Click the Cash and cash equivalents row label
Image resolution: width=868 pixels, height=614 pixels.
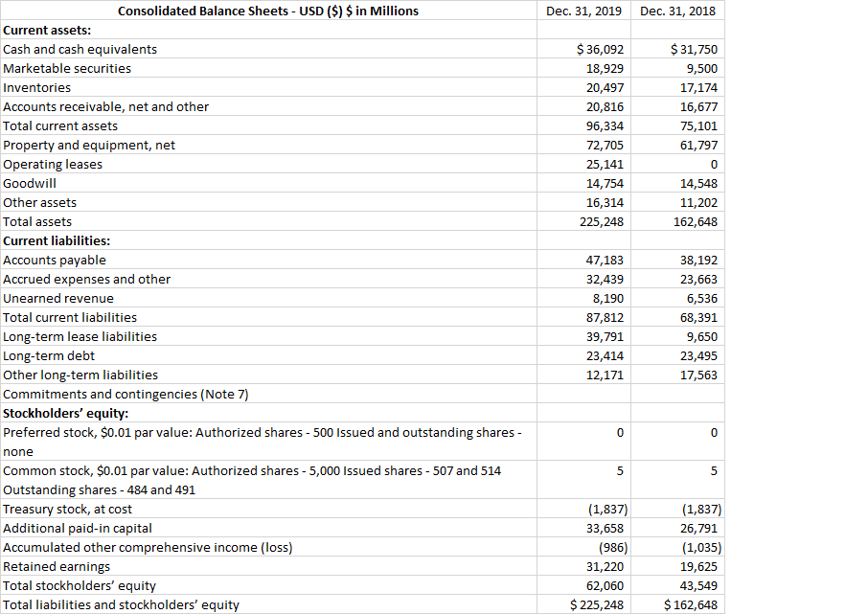click(x=80, y=49)
